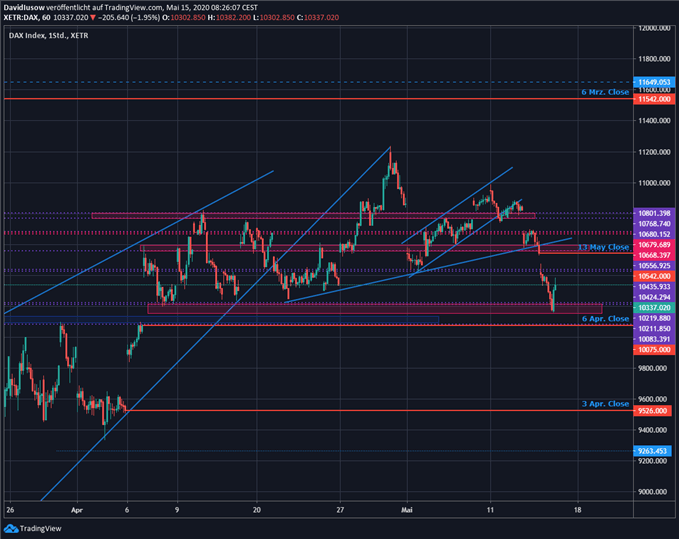
Task: Click the 'XETR:DAX, 60' symbol text
Action: (27, 18)
